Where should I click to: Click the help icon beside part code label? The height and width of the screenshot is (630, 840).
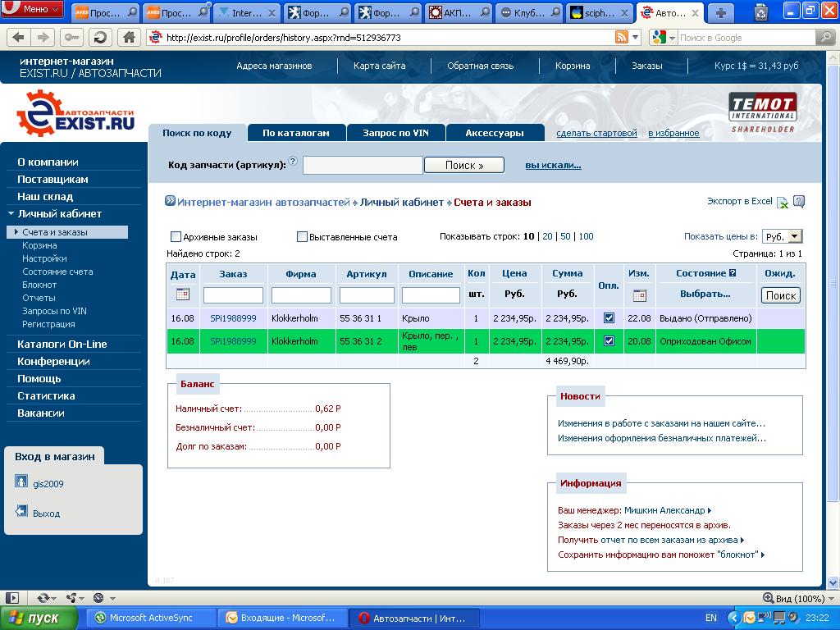point(293,162)
